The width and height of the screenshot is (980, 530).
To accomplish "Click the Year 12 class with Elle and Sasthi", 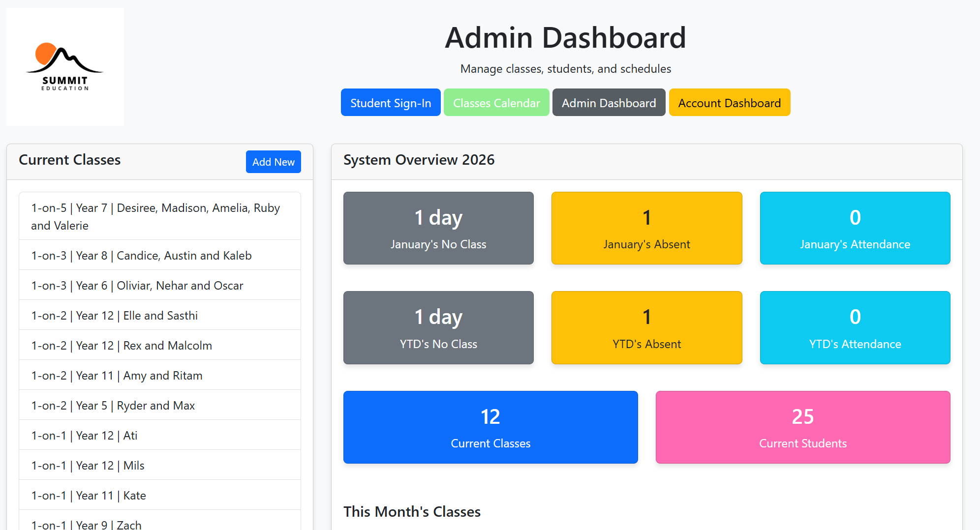I will [159, 315].
